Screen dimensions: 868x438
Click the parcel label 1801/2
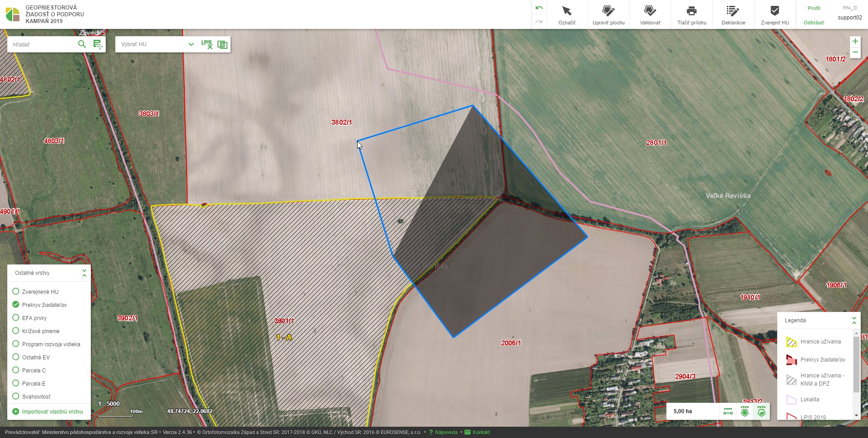[x=835, y=59]
